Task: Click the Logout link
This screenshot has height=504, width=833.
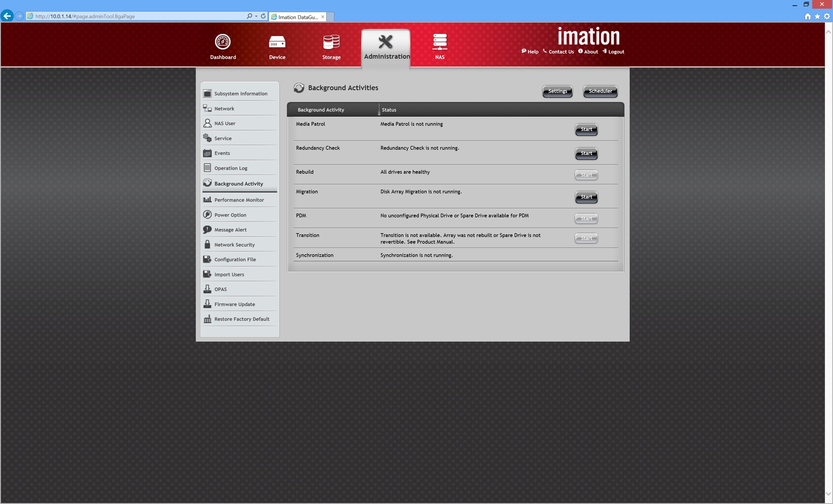Action: coord(616,52)
